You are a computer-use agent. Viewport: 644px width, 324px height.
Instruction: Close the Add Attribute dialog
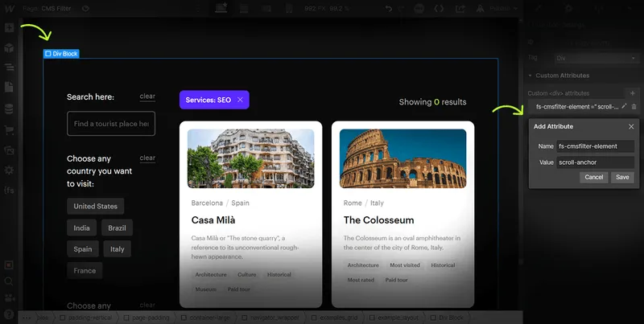tap(631, 127)
